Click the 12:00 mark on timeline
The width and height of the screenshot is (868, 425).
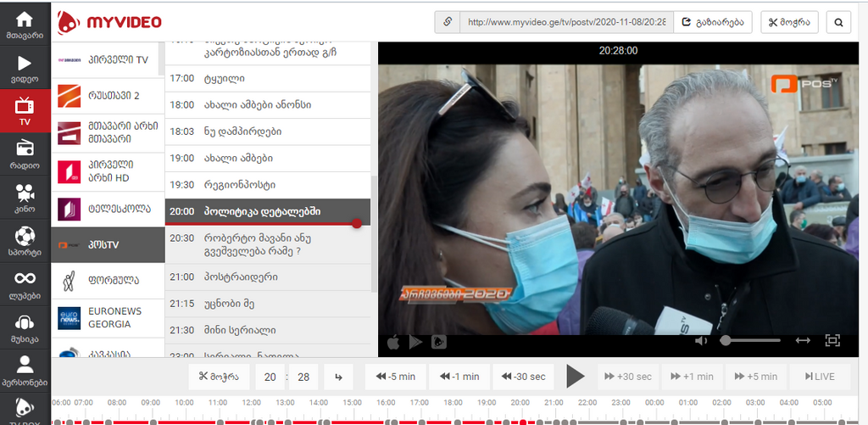click(x=251, y=402)
